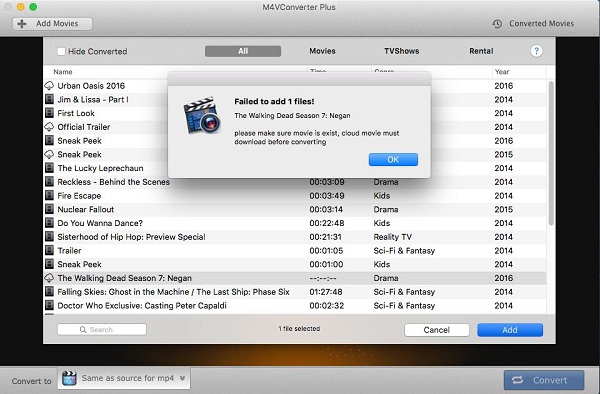Select the Nuclear Fallout row

coord(295,209)
